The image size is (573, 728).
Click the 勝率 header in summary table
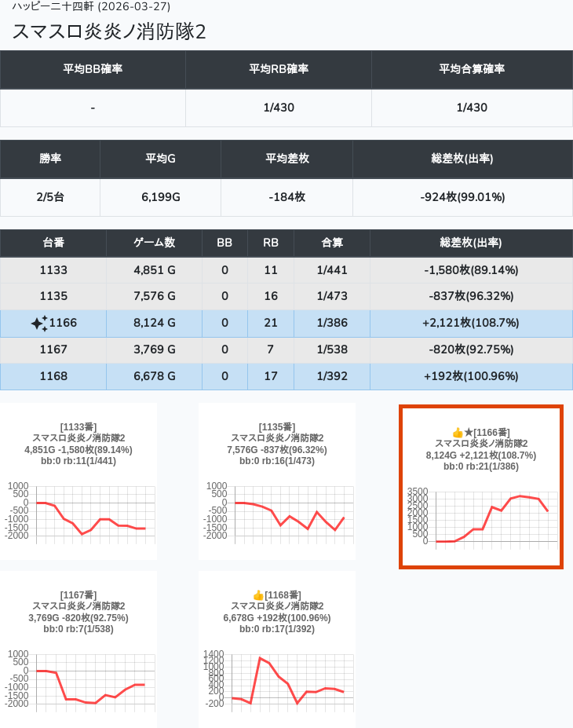(x=50, y=159)
